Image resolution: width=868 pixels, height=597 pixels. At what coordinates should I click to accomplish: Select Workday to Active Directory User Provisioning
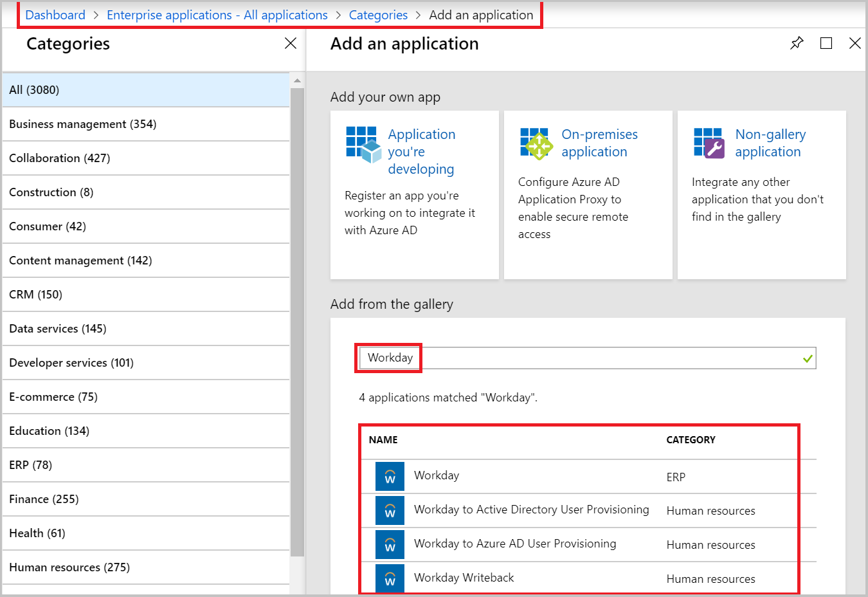tap(588, 511)
